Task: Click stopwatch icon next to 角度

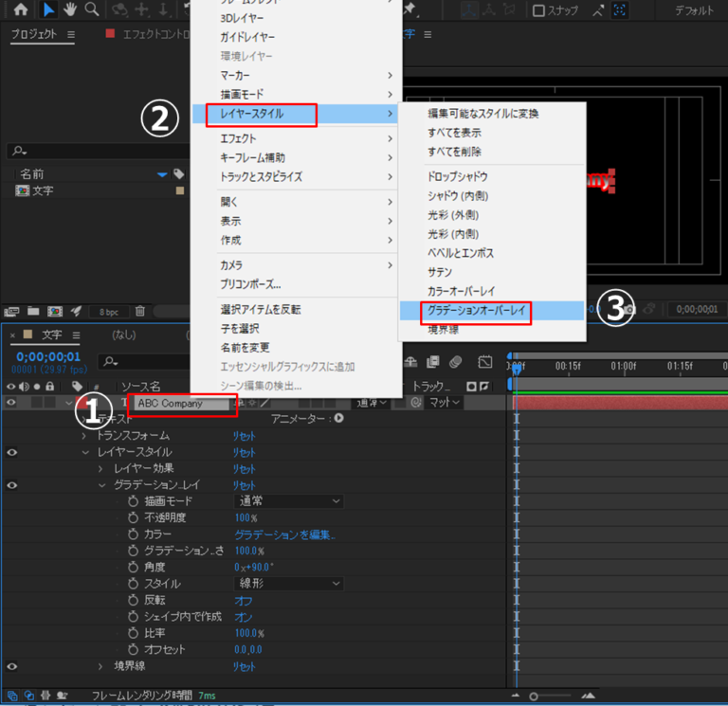Action: point(133,567)
